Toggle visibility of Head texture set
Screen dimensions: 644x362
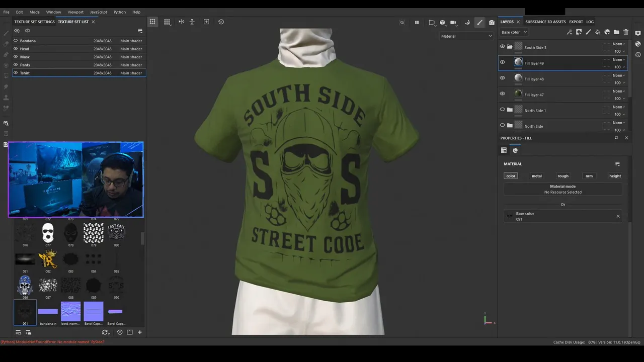tap(16, 49)
